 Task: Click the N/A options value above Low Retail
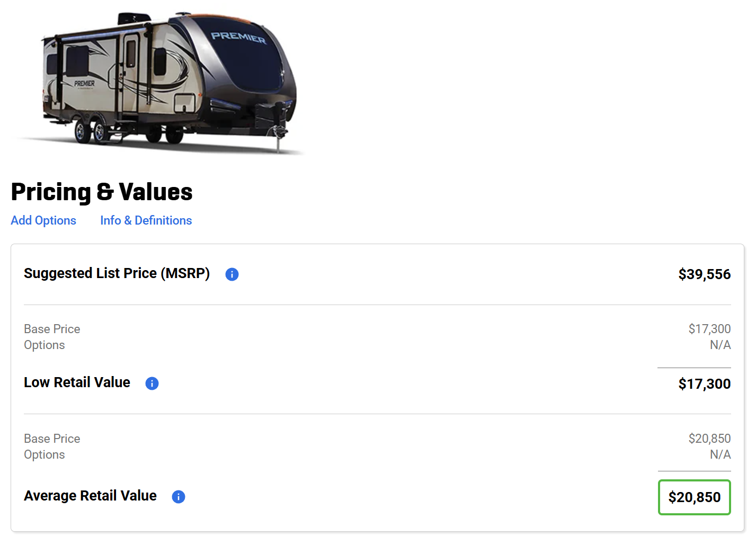[720, 345]
